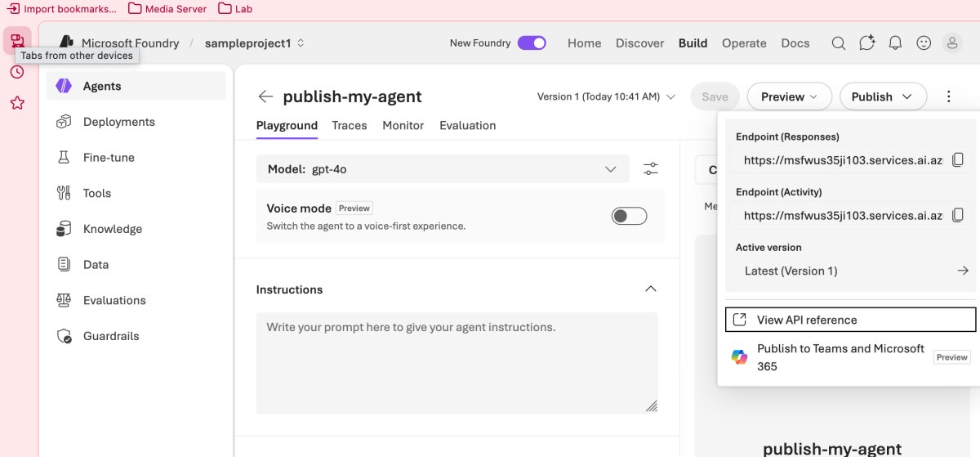Click the publish-my-agent title

tap(352, 96)
